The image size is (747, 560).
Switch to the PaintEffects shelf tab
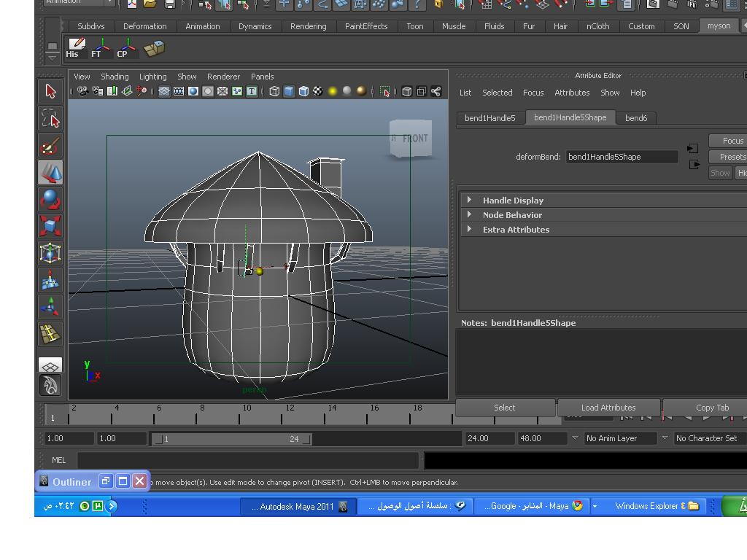pos(366,26)
